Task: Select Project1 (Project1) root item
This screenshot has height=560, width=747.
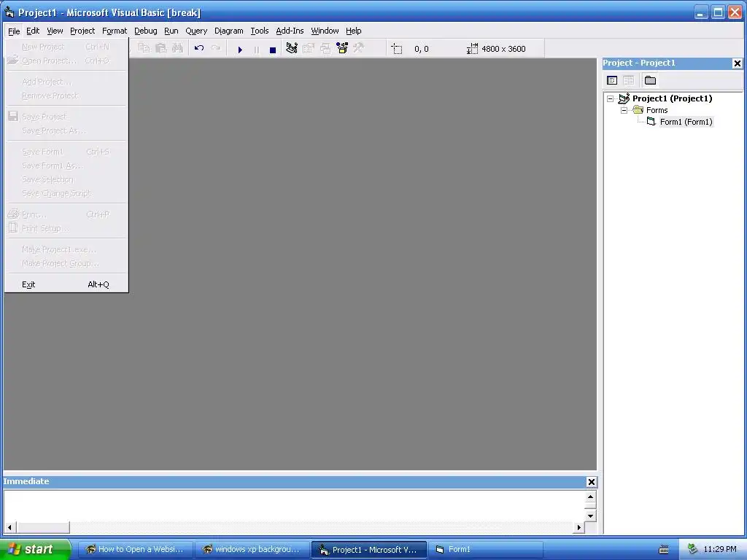Action: click(672, 98)
